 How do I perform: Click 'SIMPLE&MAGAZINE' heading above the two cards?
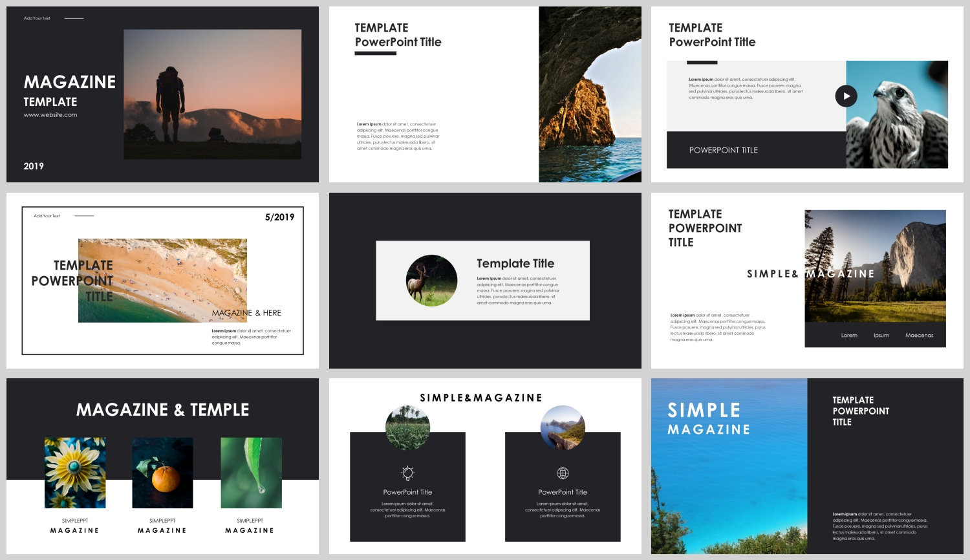481,398
